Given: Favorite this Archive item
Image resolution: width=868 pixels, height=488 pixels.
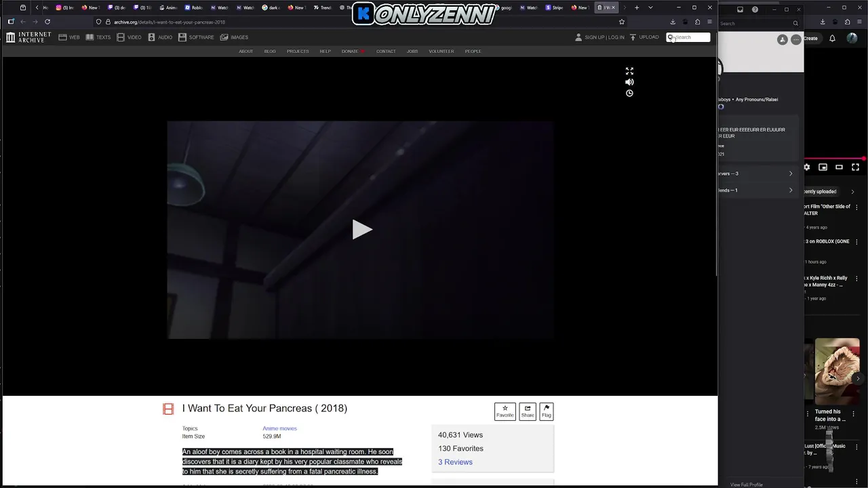Looking at the screenshot, I should click(x=505, y=411).
